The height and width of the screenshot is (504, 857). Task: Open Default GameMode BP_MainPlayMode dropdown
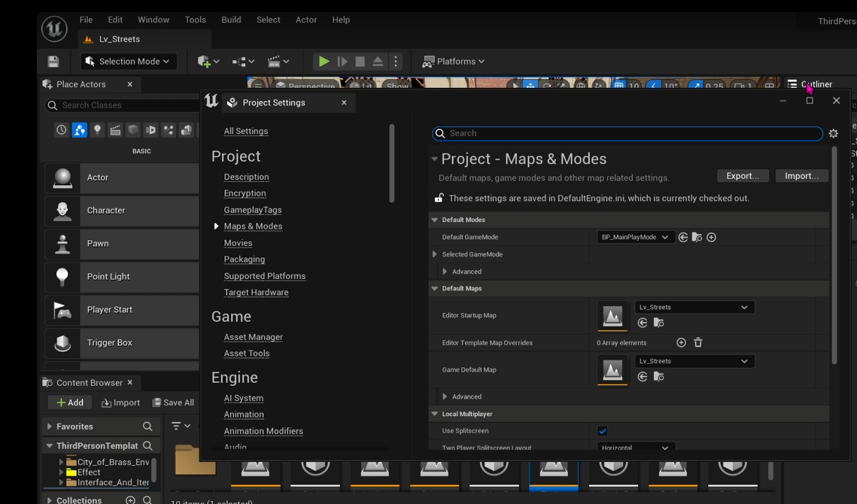tap(635, 237)
